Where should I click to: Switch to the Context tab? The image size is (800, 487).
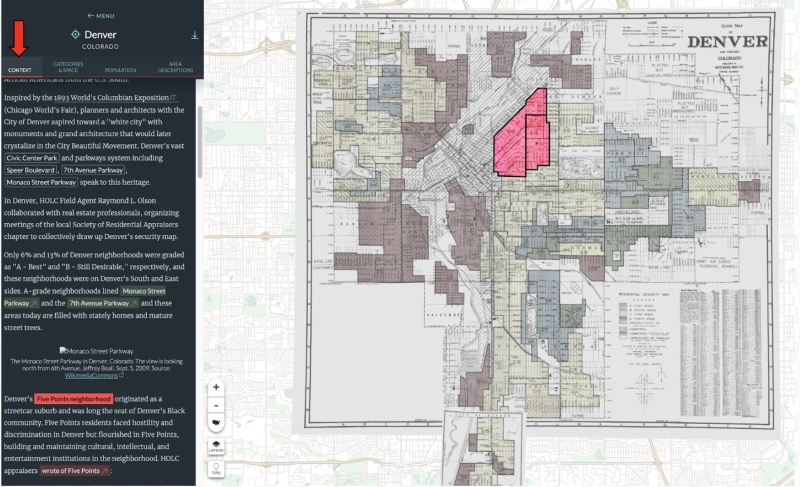(x=20, y=70)
